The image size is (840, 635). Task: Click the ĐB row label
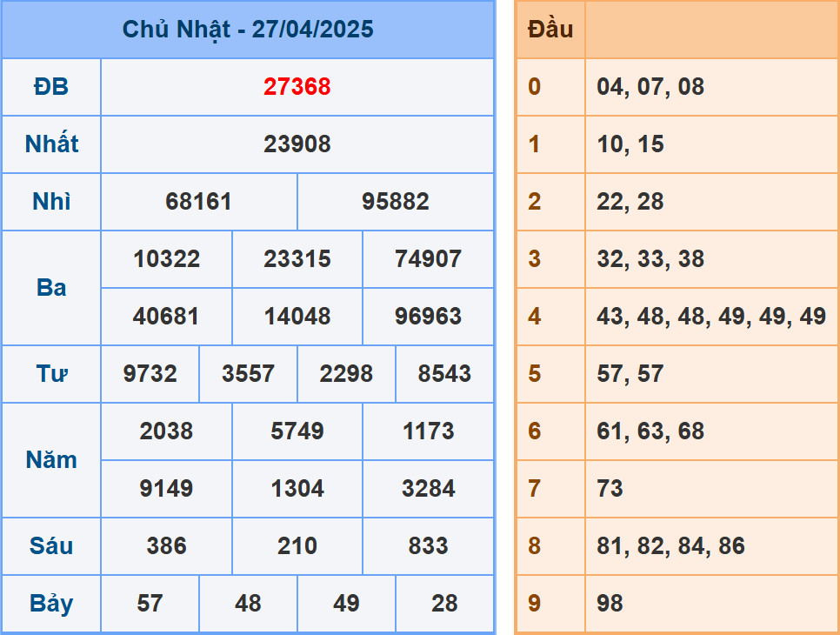click(x=51, y=86)
